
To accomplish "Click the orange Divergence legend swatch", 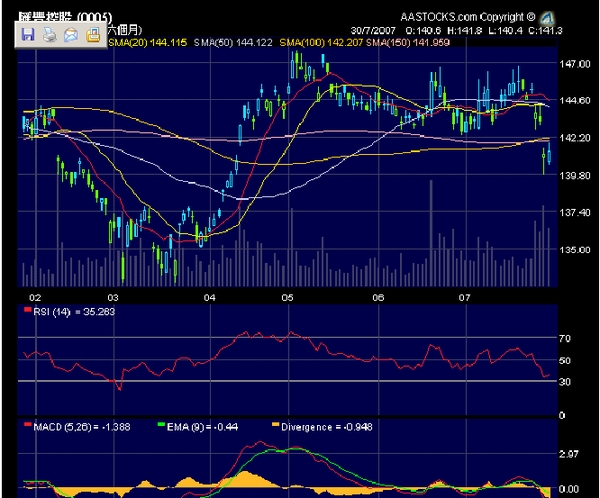I will (x=276, y=425).
